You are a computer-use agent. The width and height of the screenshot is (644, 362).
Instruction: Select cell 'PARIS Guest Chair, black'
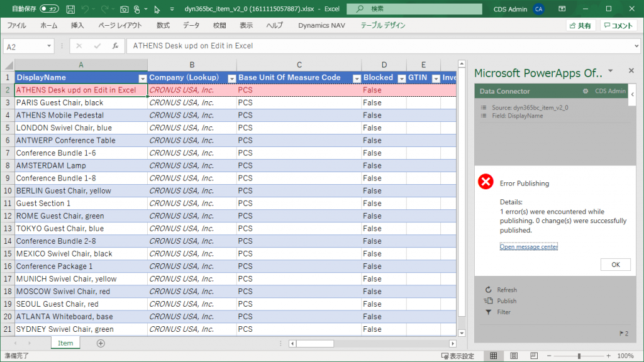click(81, 102)
